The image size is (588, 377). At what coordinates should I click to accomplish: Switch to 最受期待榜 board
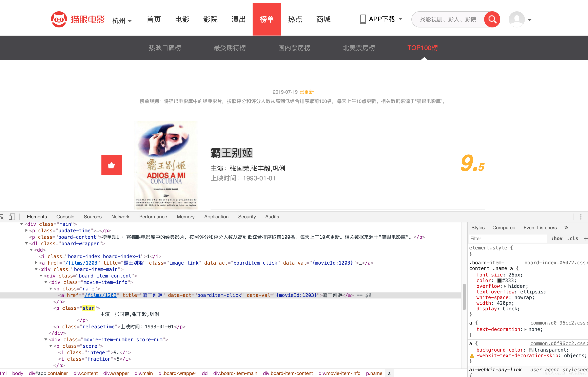coord(230,48)
